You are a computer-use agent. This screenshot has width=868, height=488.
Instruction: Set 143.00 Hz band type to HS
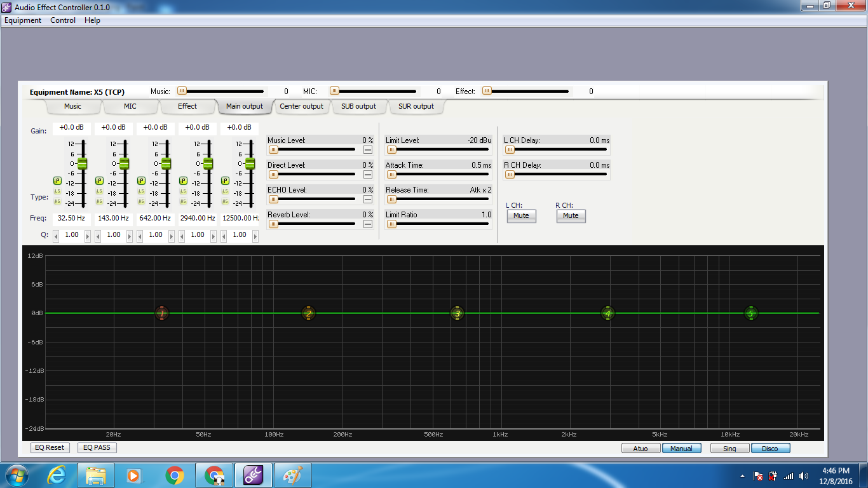pyautogui.click(x=99, y=201)
